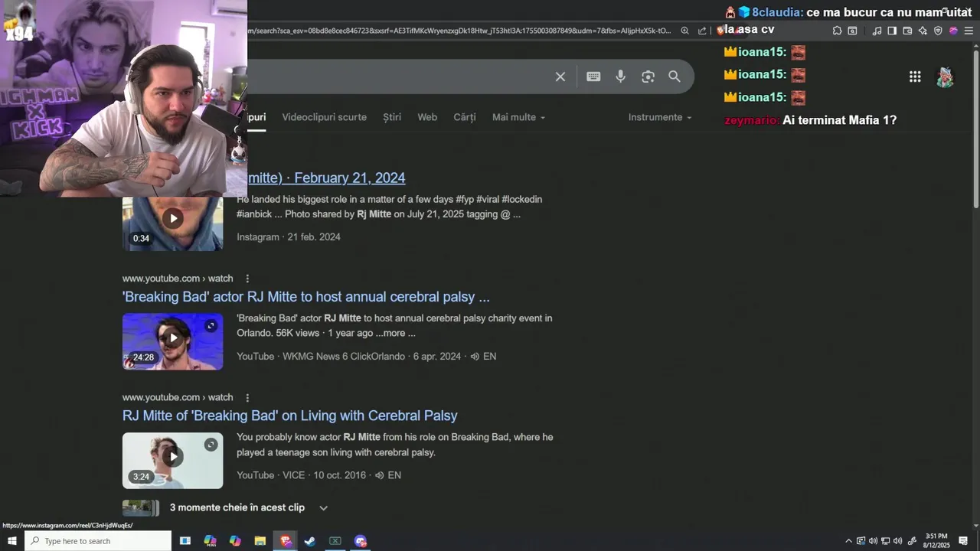Viewport: 980px width, 551px height.
Task: Open 'Breaking Bad actor RJ Mitte to host' link
Action: (306, 297)
